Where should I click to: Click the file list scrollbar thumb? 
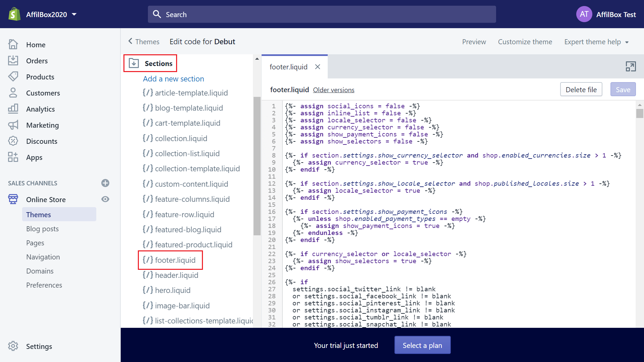click(x=257, y=166)
